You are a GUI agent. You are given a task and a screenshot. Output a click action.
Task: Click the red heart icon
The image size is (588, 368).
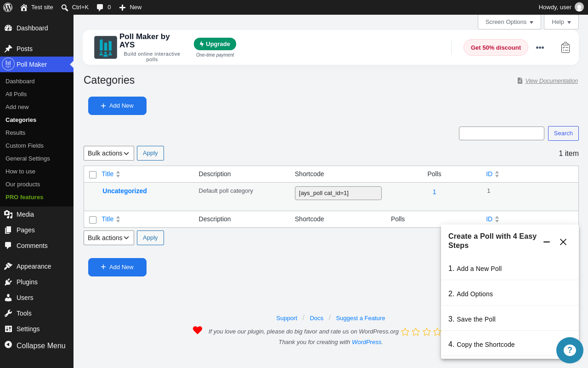pos(198,330)
